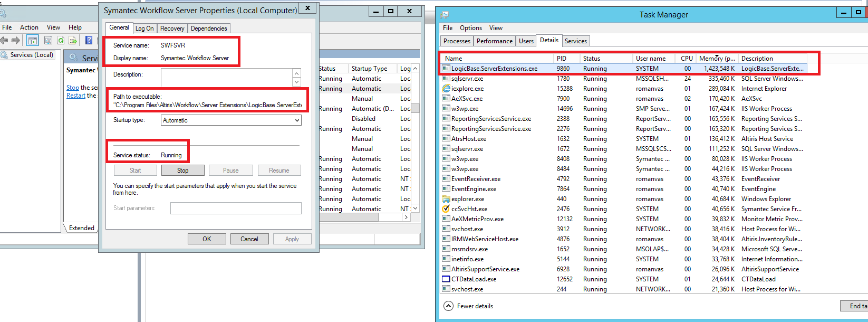Click the Path to executable text
Image resolution: width=868 pixels, height=322 pixels.
[207, 105]
